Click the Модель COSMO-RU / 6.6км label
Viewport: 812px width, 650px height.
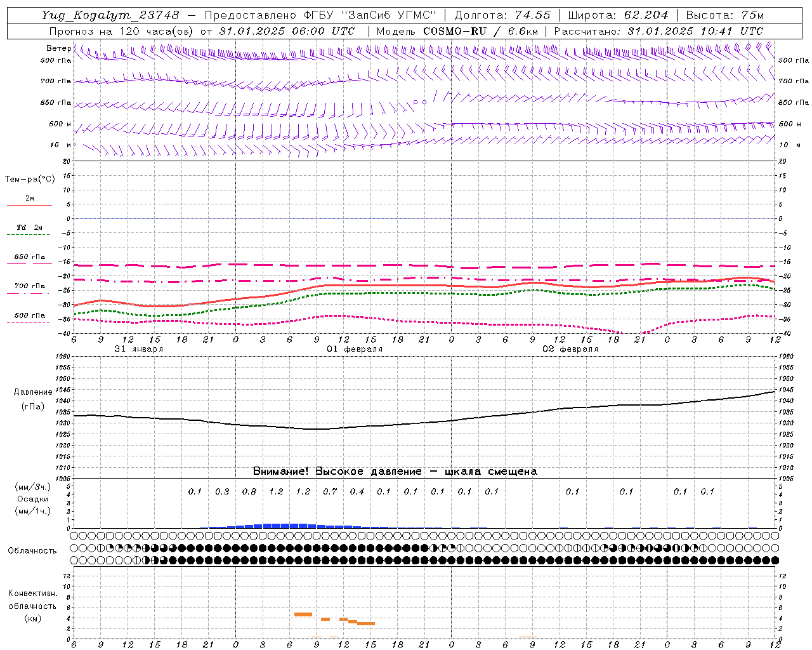457,31
